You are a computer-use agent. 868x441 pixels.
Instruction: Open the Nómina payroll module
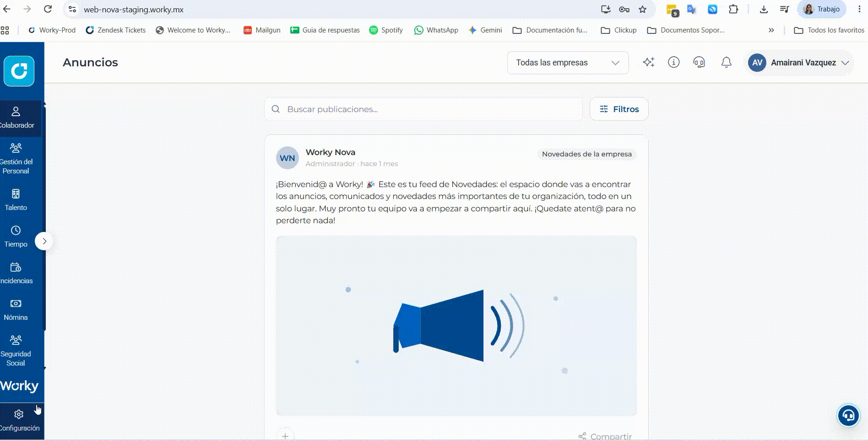pyautogui.click(x=16, y=310)
